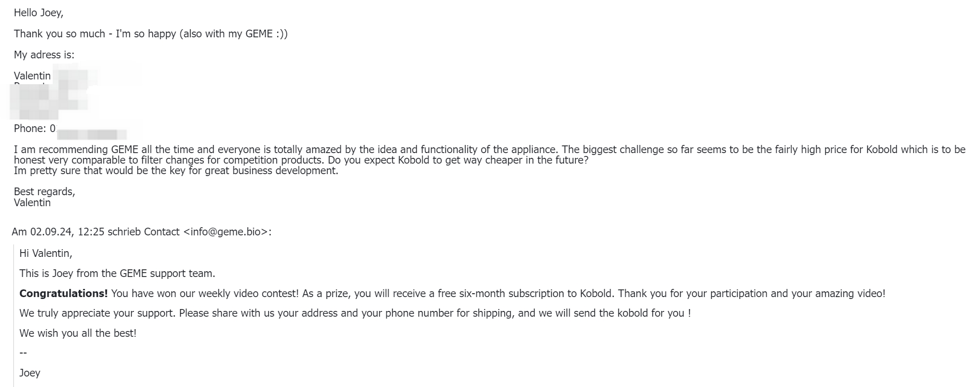The height and width of the screenshot is (387, 980).
Task: Click the info@geme.bio email address
Action: [x=229, y=232]
